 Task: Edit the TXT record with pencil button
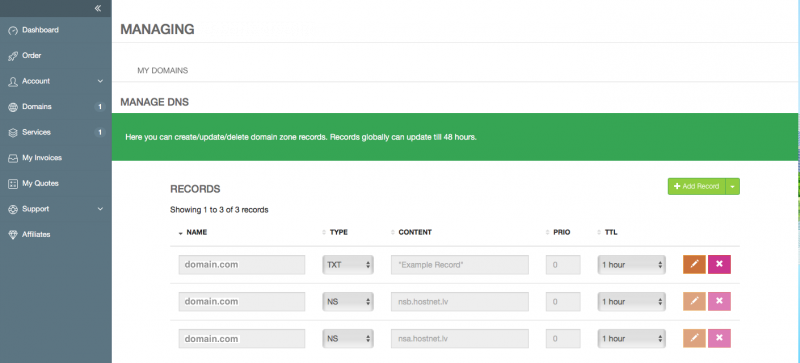tap(694, 264)
